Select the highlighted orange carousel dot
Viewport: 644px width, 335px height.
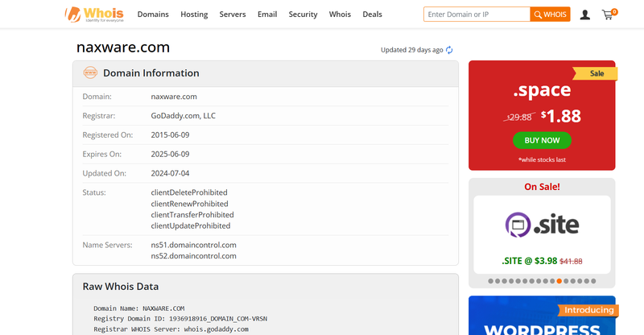pyautogui.click(x=559, y=281)
